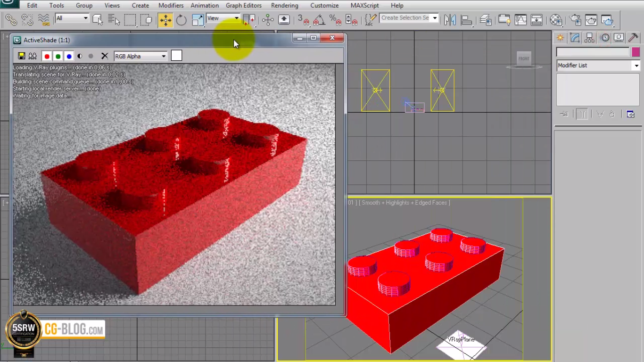Pick the Rectangular Selection Region tool
The width and height of the screenshot is (644, 362).
click(x=130, y=20)
